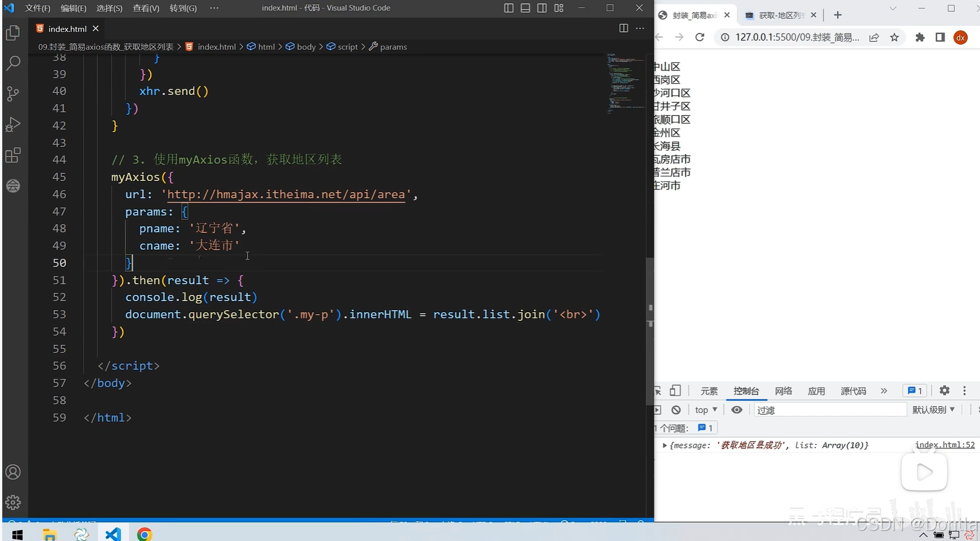Image resolution: width=980 pixels, height=541 pixels.
Task: Show more DevTools tabs with » chevron
Action: pos(884,391)
